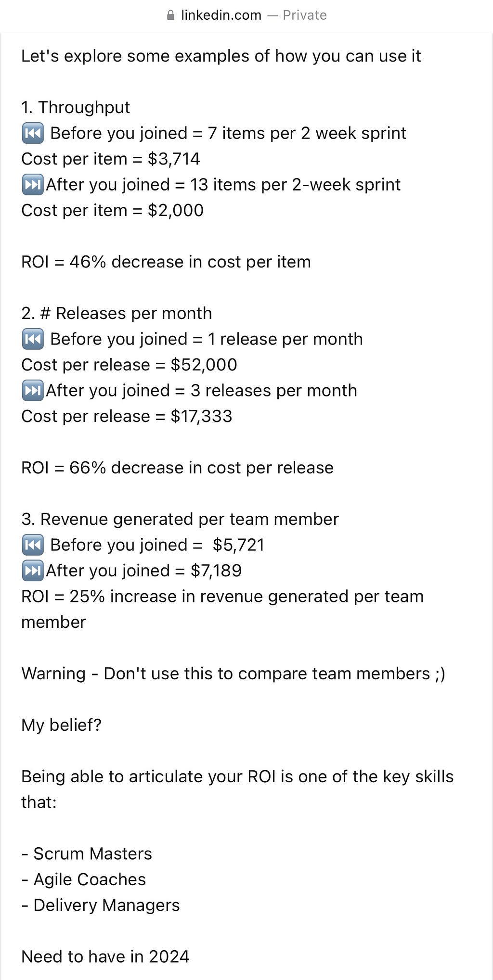Image resolution: width=493 pixels, height=980 pixels.
Task: Tap rewind emoji before '$5,721' line
Action: click(x=33, y=545)
